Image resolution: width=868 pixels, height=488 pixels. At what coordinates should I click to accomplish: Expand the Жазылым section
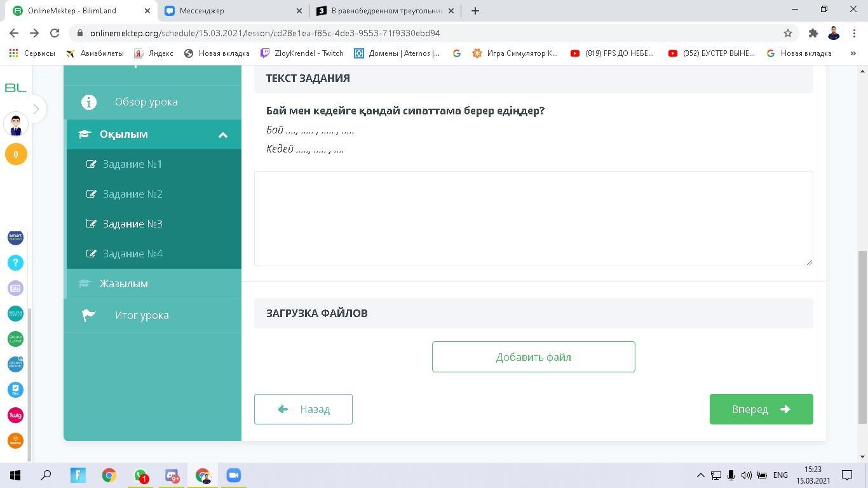tap(123, 283)
